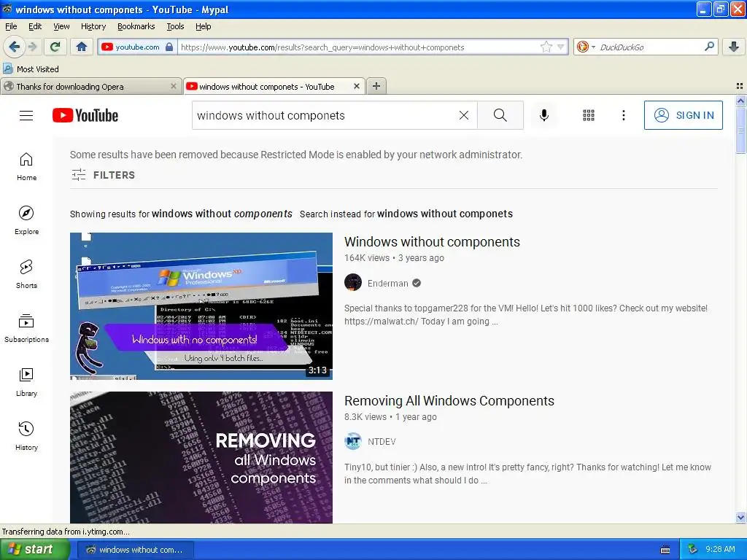The height and width of the screenshot is (560, 747).
Task: Open watch History in the sidebar
Action: pyautogui.click(x=27, y=436)
